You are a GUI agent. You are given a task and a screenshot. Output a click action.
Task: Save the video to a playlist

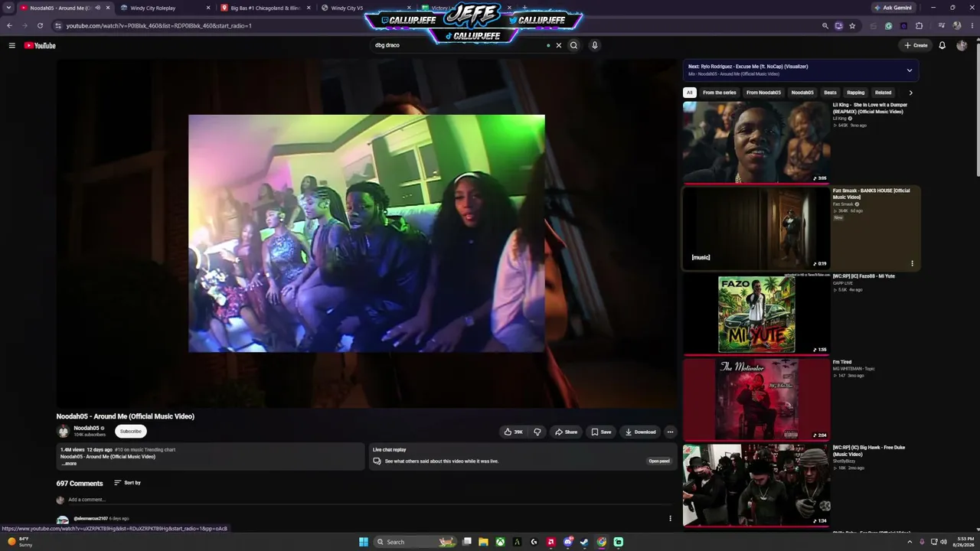601,432
